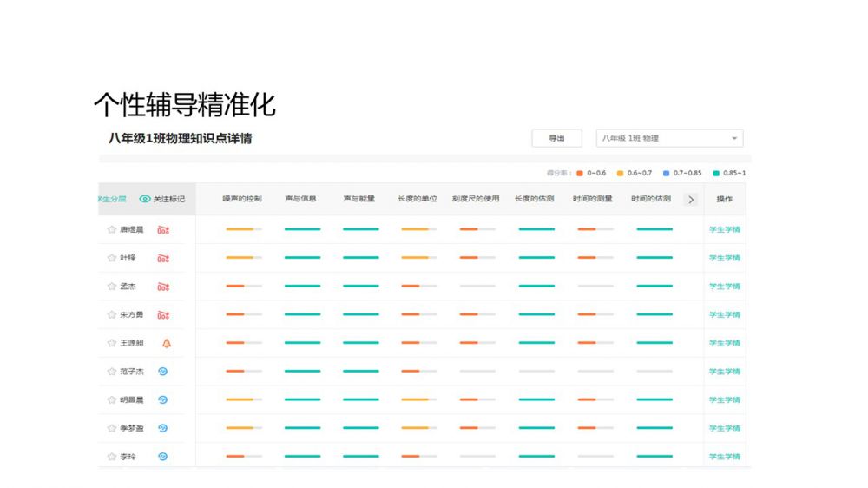
Task: Toggle the star for 朱方勇
Action: tap(111, 315)
